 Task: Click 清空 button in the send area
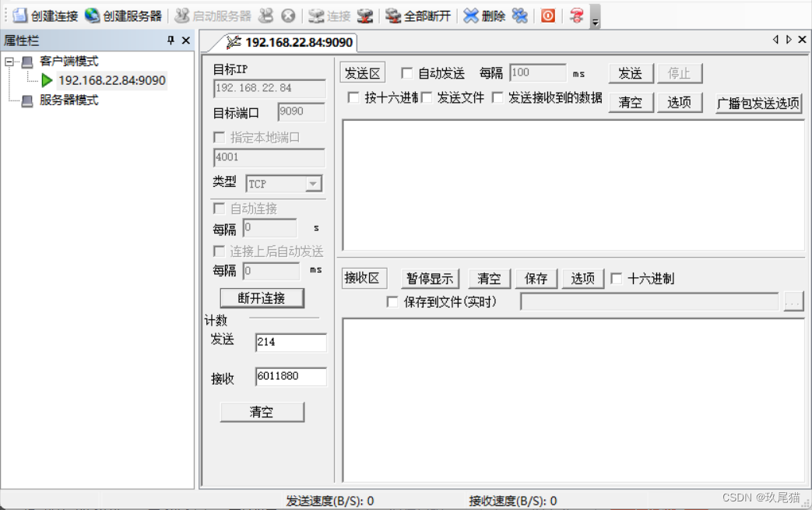tap(631, 103)
